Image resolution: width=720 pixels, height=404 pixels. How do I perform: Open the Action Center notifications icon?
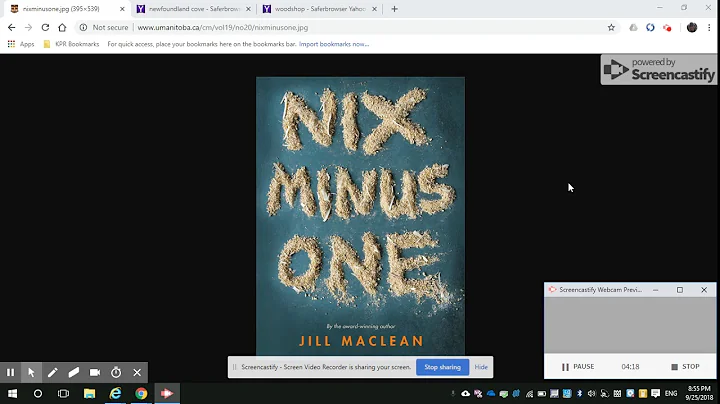(655, 393)
